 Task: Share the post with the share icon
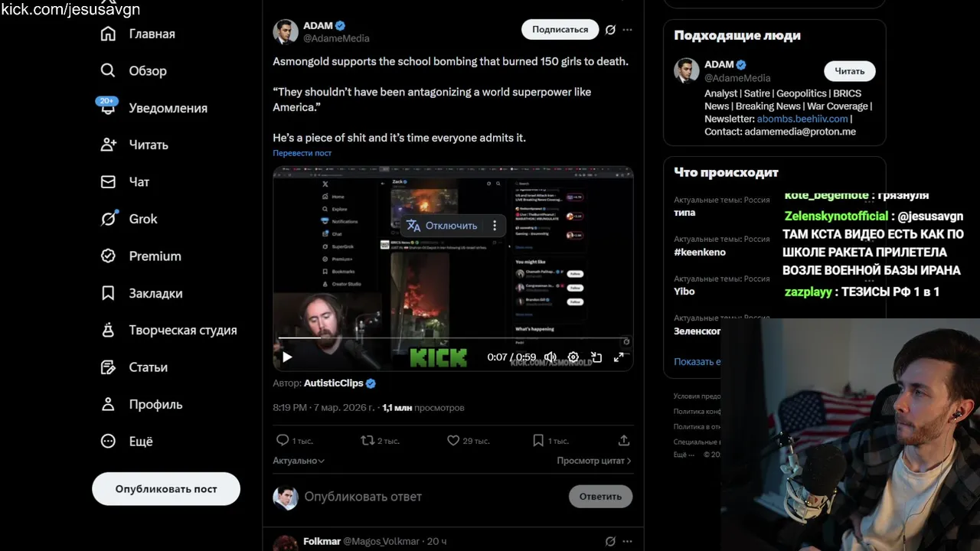(x=624, y=440)
